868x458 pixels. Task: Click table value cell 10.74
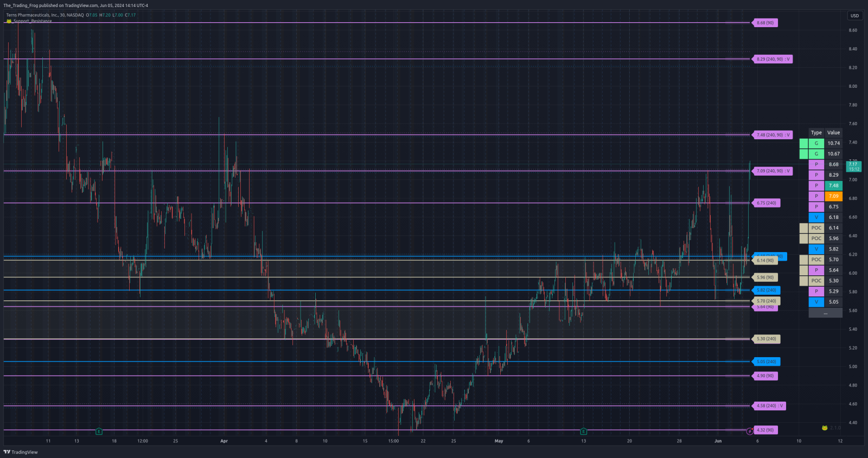[833, 144]
